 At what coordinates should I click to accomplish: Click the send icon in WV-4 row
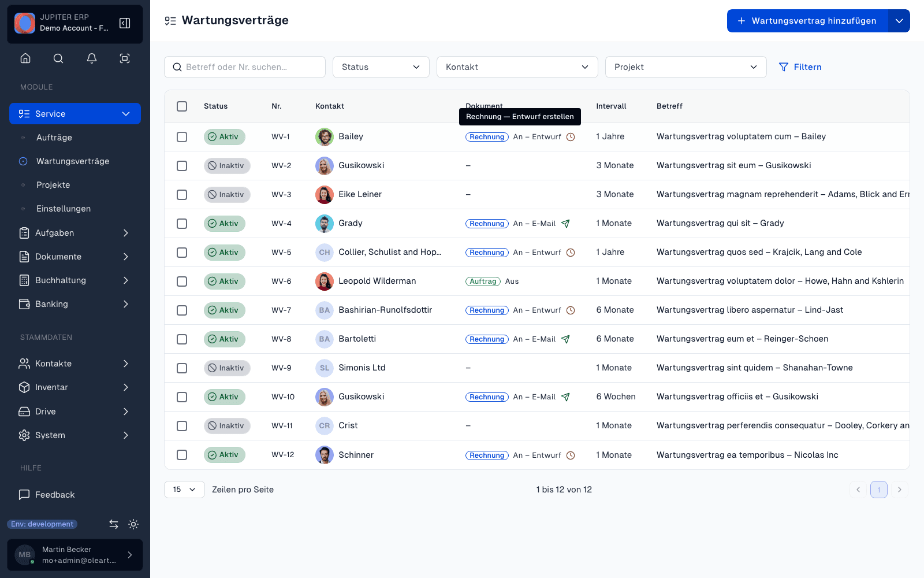coord(566,224)
